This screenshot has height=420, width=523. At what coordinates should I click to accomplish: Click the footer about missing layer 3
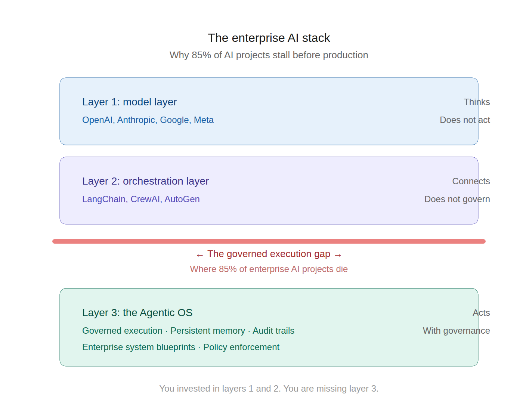[269, 389]
